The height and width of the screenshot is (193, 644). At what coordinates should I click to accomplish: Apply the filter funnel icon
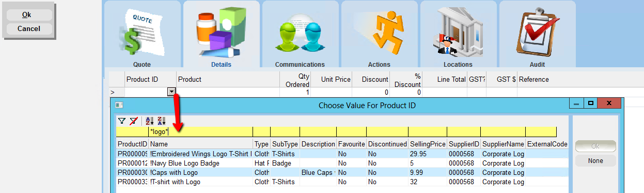click(x=121, y=121)
